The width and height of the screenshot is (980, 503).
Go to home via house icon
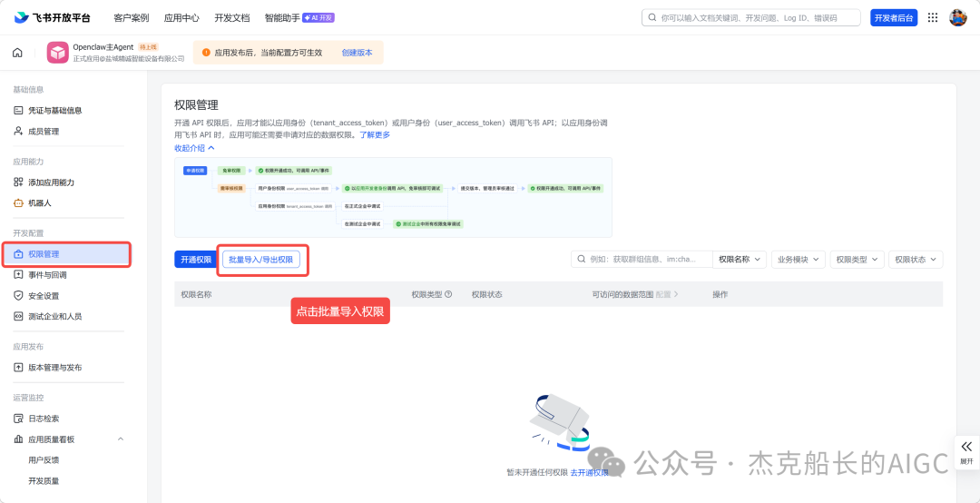coord(17,53)
